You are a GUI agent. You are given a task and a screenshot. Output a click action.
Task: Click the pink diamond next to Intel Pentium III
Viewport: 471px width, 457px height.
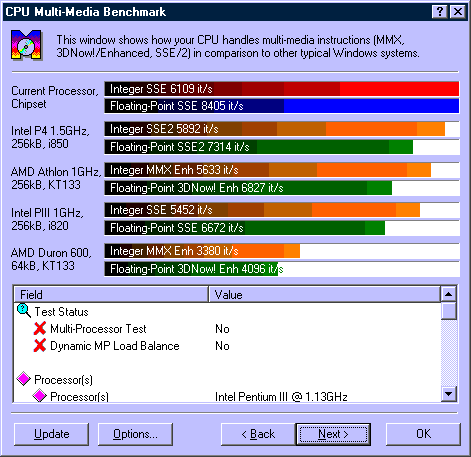click(x=40, y=396)
